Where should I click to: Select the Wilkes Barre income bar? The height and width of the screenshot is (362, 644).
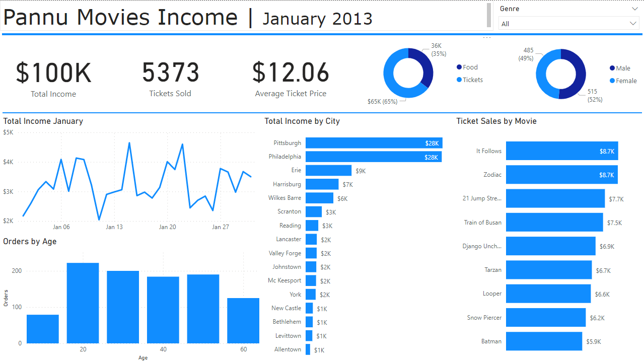point(319,198)
